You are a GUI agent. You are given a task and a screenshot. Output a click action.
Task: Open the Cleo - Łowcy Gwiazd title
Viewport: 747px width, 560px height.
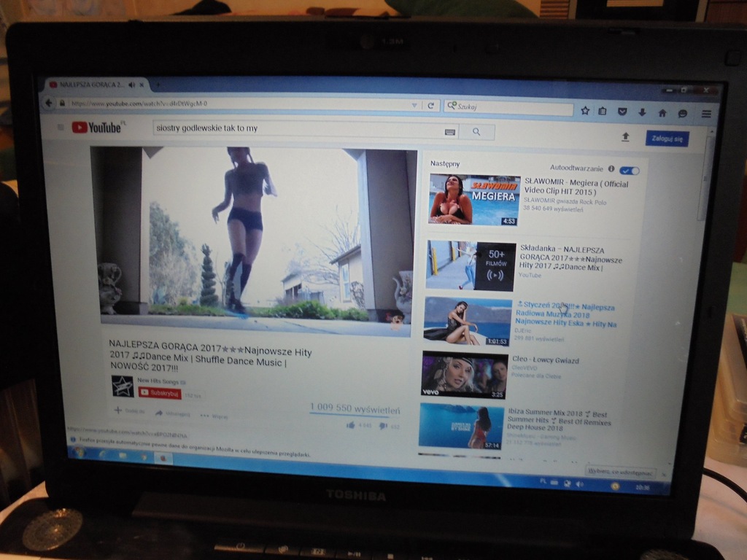pyautogui.click(x=546, y=360)
